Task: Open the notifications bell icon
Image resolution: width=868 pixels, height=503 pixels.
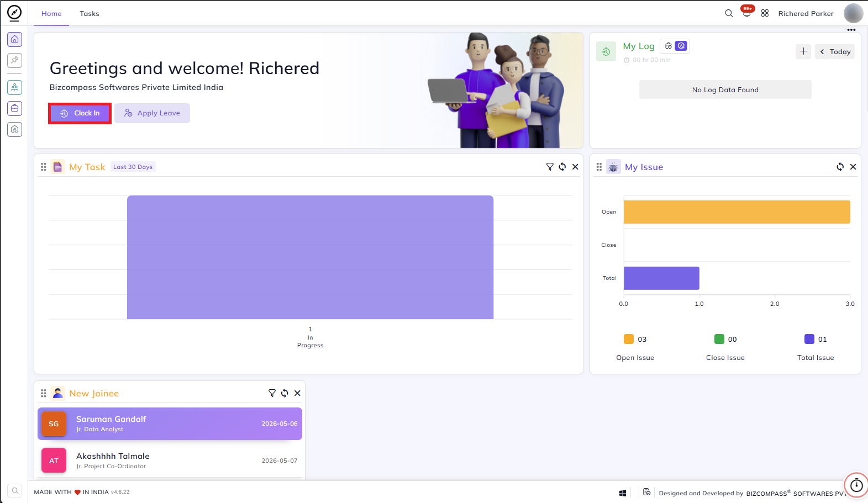Action: (x=746, y=13)
